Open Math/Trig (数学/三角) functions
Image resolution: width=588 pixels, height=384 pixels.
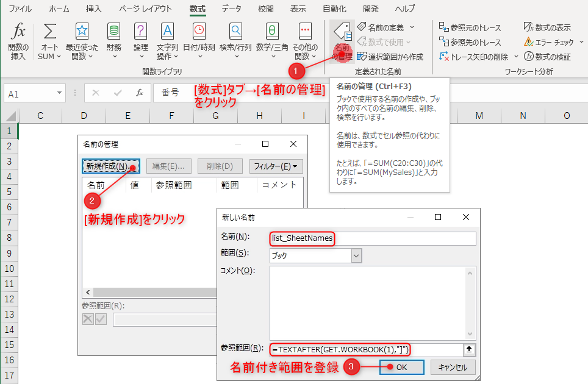pyautogui.click(x=272, y=41)
